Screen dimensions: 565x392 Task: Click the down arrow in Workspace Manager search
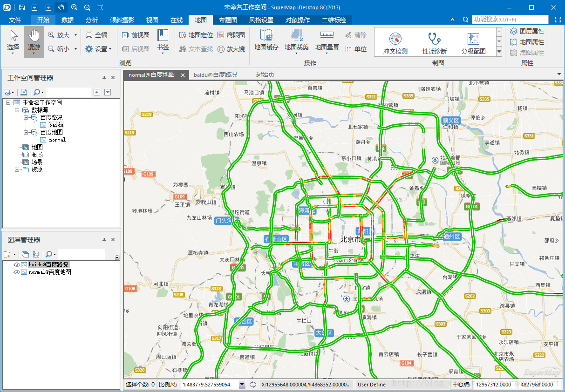coord(108,92)
